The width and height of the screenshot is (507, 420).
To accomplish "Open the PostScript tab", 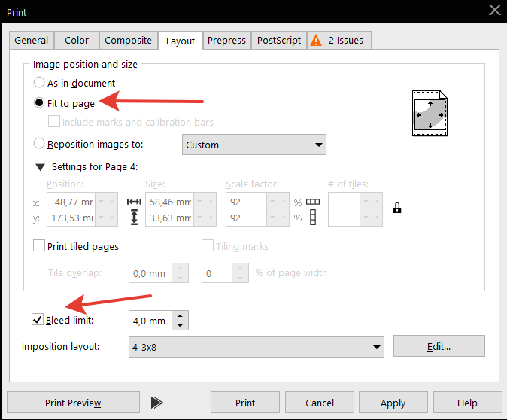I will tap(279, 41).
